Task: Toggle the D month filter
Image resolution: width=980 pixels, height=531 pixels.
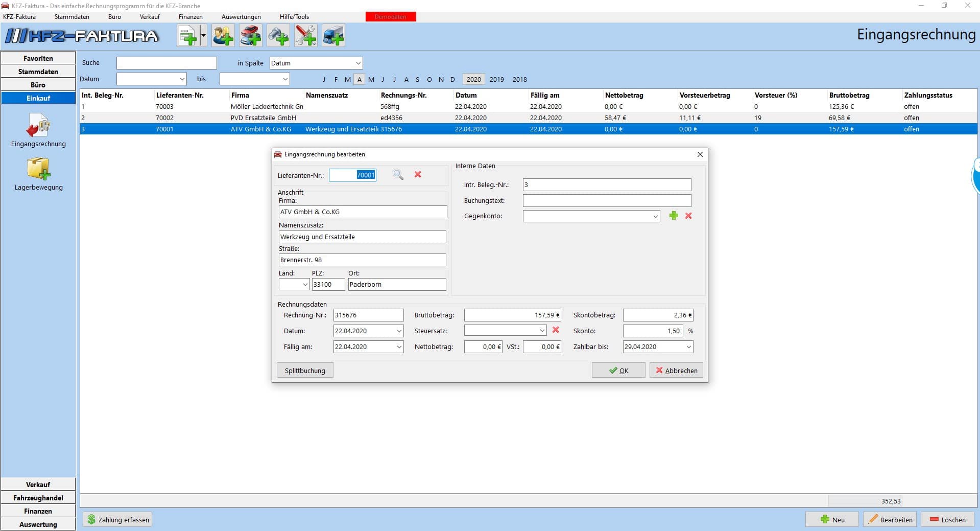Action: 452,79
